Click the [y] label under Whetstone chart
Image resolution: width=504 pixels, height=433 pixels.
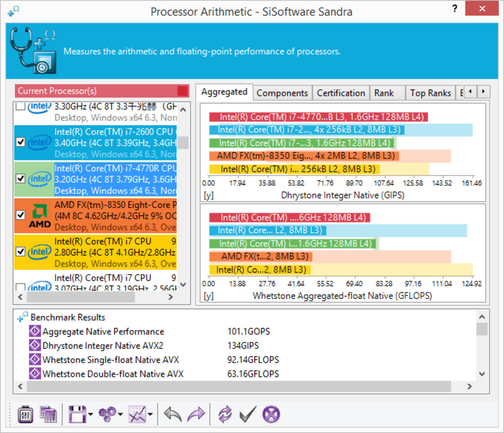tap(209, 296)
